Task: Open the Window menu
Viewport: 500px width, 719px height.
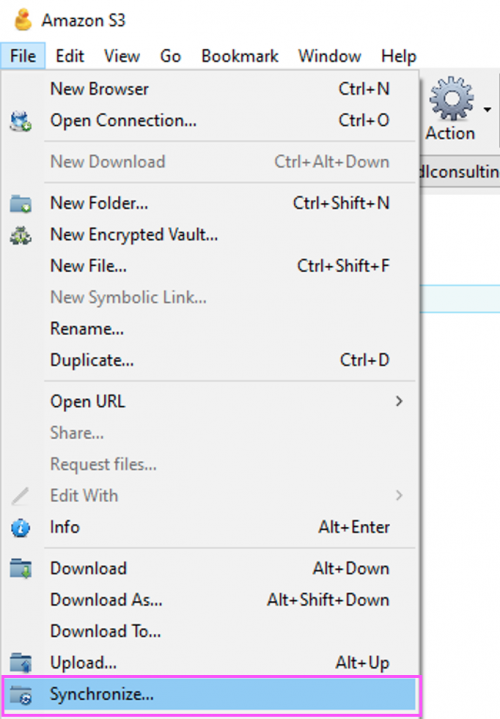Action: pos(330,56)
